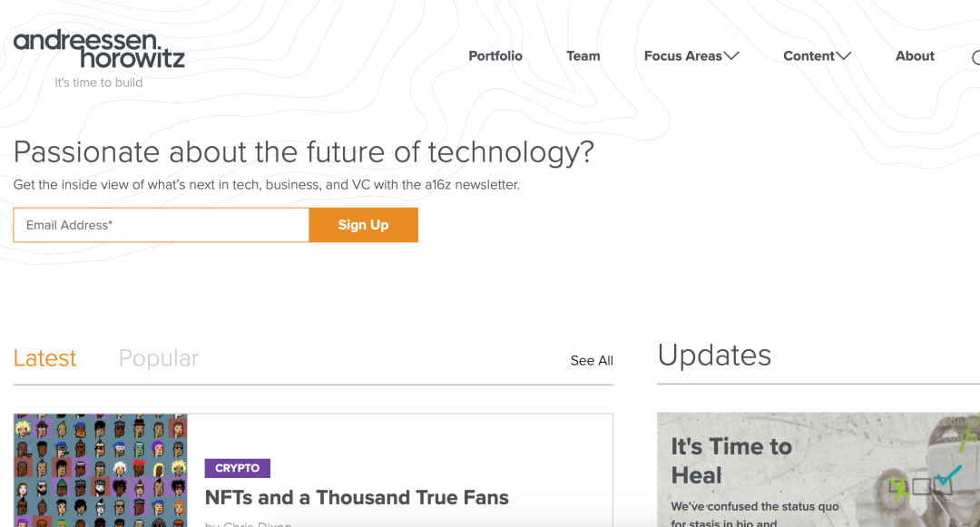Expand the Focus Areas chevron arrow
Screen dimensions: 980x527
tap(731, 56)
